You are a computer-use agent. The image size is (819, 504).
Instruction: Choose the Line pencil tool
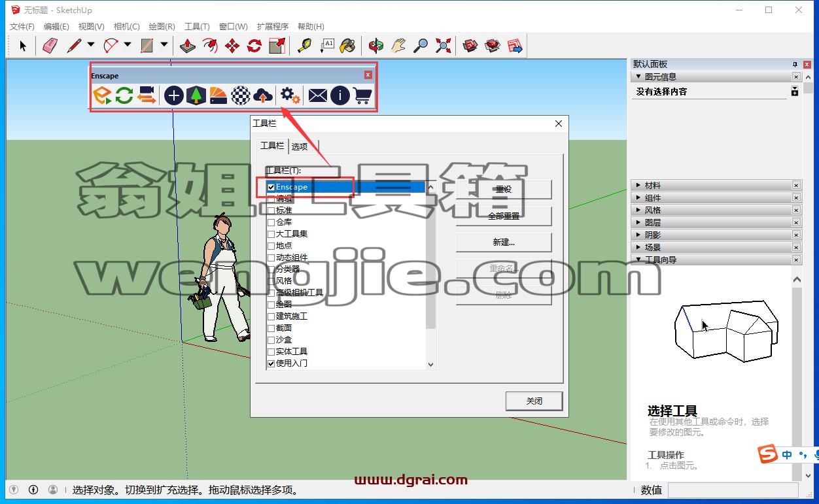74,45
